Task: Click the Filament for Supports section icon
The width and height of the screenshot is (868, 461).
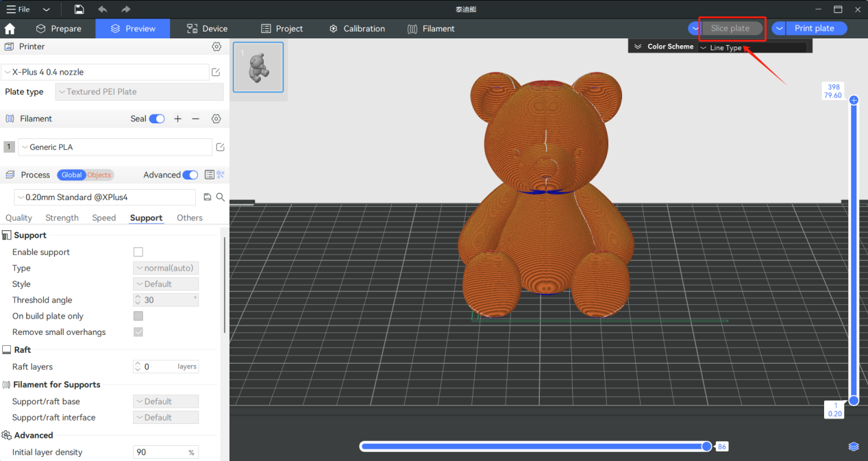Action: click(x=7, y=385)
